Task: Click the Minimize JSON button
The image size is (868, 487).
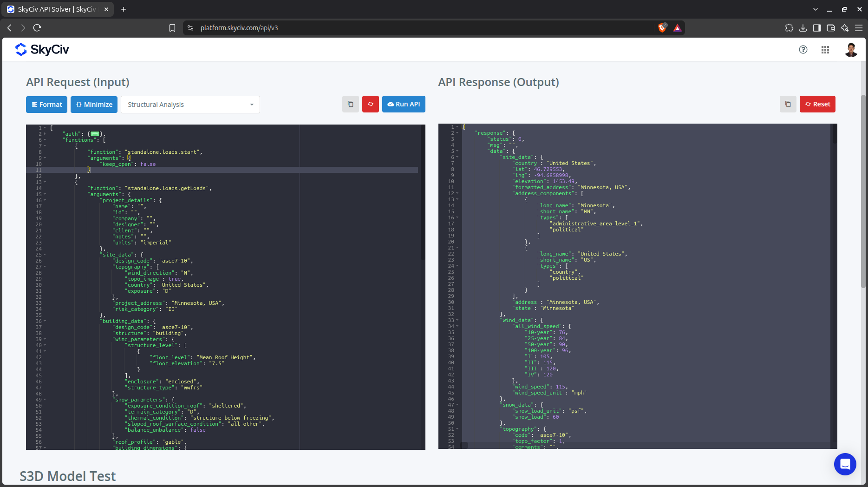Action: coord(94,104)
